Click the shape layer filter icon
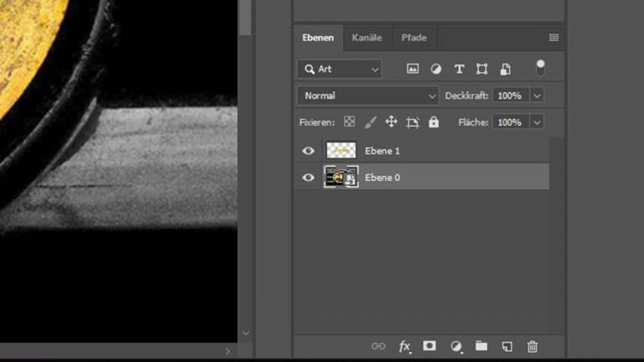 point(482,69)
